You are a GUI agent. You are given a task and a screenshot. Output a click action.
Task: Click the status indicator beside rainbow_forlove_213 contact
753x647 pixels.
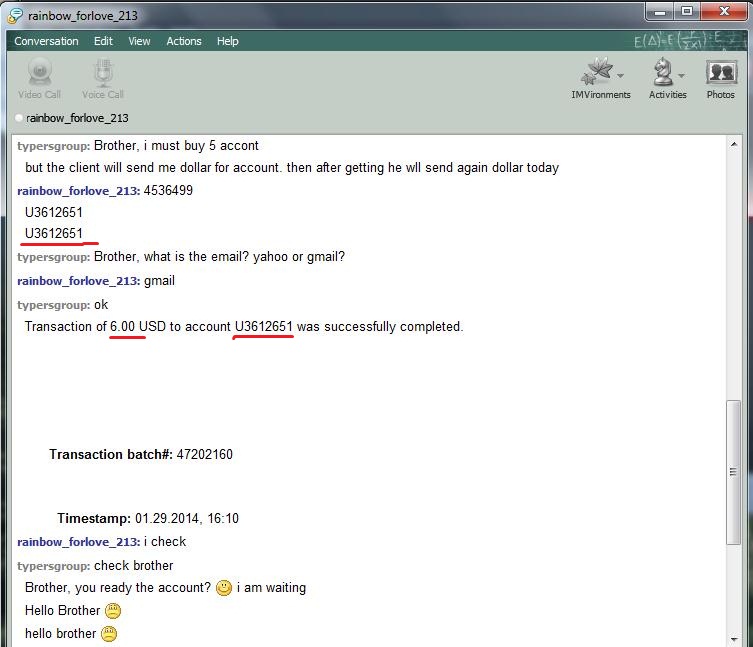click(x=19, y=118)
